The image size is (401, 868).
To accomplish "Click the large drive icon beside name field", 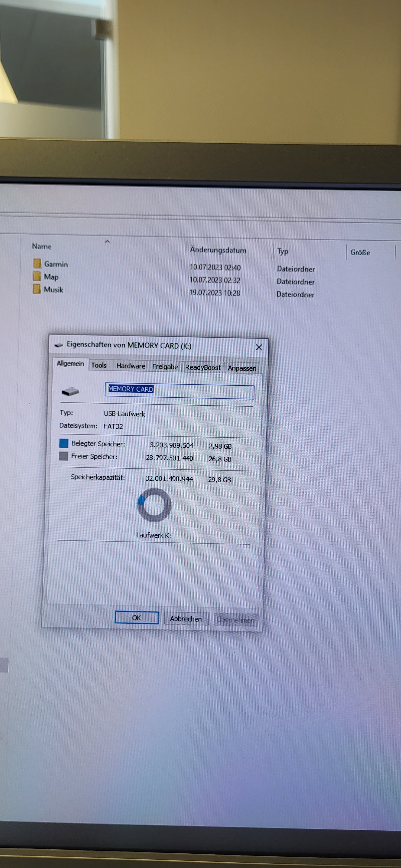I will pos(70,391).
